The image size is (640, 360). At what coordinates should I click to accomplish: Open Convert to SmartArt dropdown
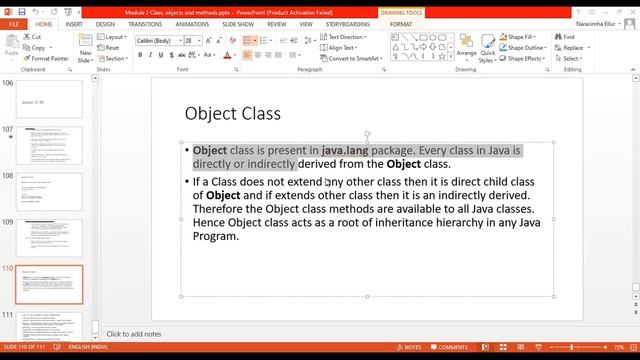351,58
